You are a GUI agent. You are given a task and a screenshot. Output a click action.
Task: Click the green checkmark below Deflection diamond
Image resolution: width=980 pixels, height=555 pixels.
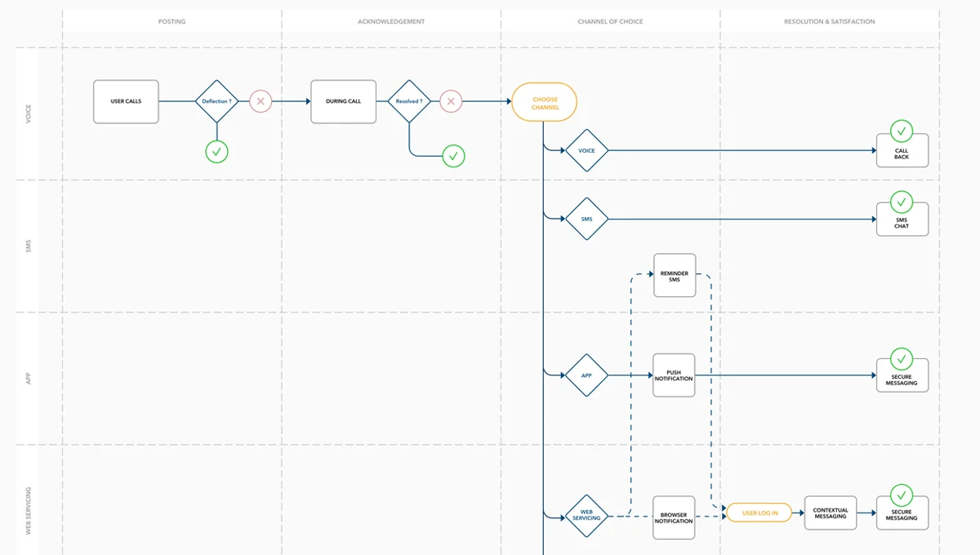point(217,151)
